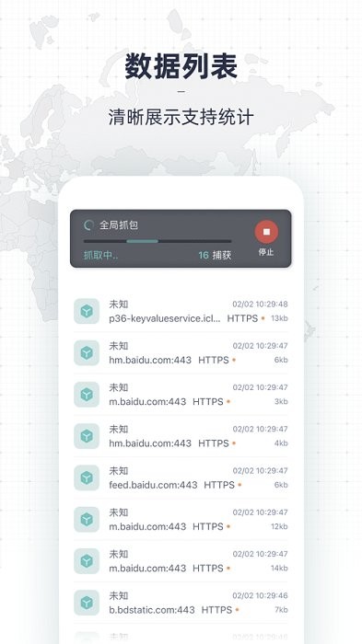Open m.baidu.com:443 entry sized 12kb
Image resolution: width=362 pixels, height=644 pixels.
pyautogui.click(x=147, y=526)
